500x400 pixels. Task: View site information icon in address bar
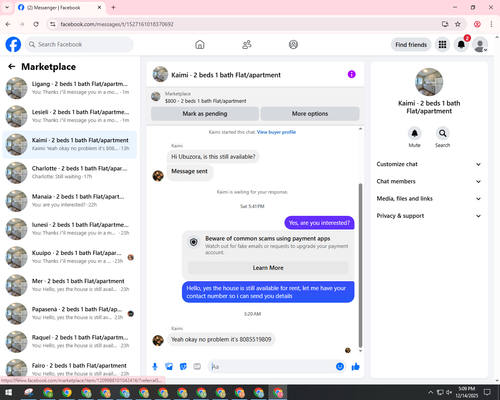point(53,24)
